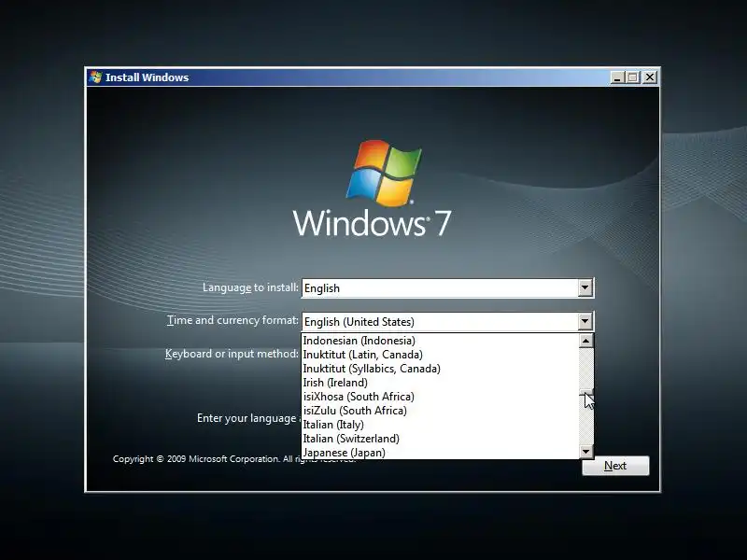Maximize the Install Windows window
Image resolution: width=747 pixels, height=560 pixels.
[633, 77]
